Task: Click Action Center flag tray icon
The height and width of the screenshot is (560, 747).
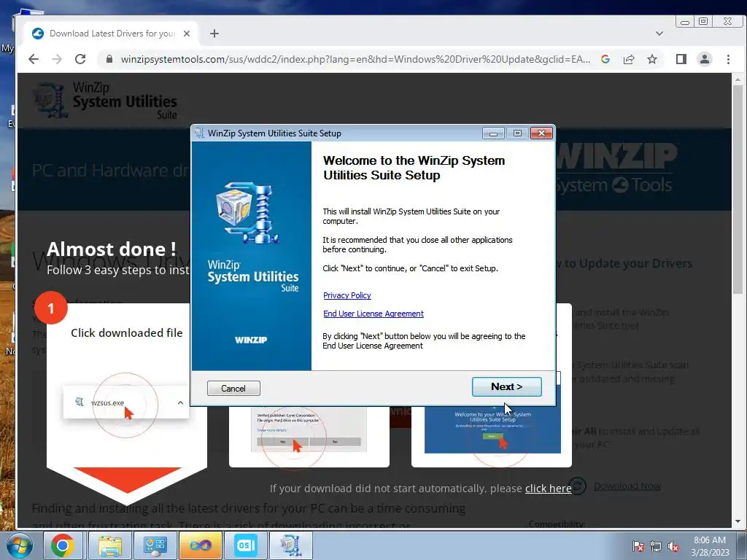Action: [638, 546]
